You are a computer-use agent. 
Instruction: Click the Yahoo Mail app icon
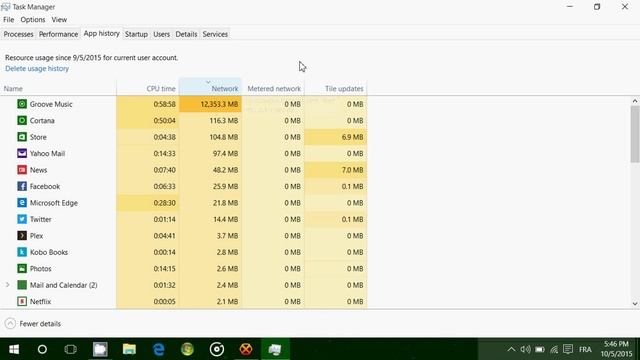click(x=22, y=153)
